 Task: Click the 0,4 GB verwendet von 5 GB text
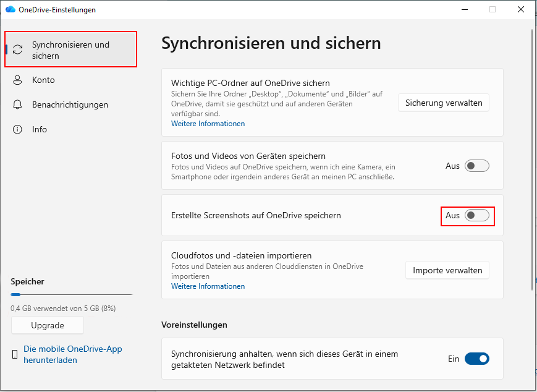click(x=63, y=309)
